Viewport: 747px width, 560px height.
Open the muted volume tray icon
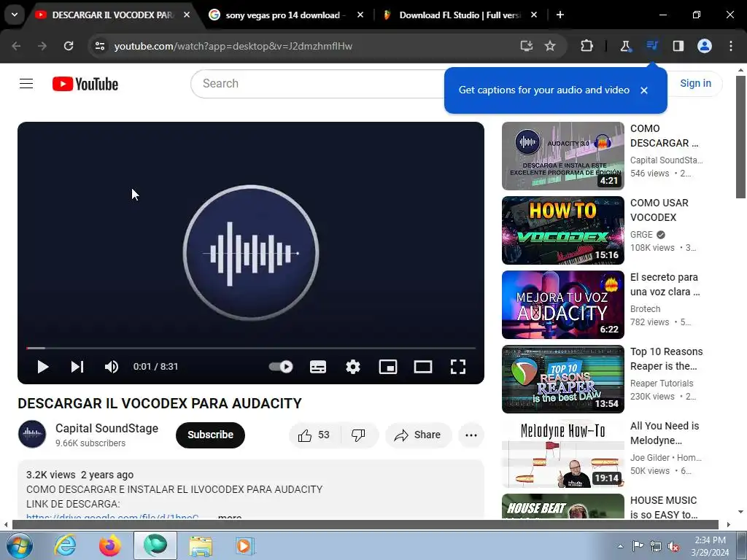coord(673,546)
